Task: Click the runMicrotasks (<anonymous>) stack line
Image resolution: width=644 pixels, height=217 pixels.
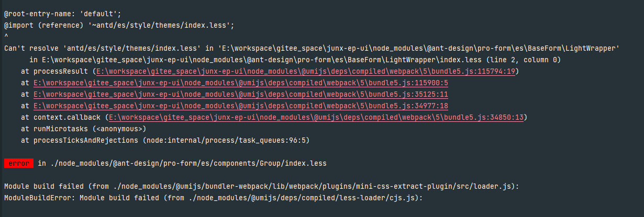Action: click(x=83, y=129)
